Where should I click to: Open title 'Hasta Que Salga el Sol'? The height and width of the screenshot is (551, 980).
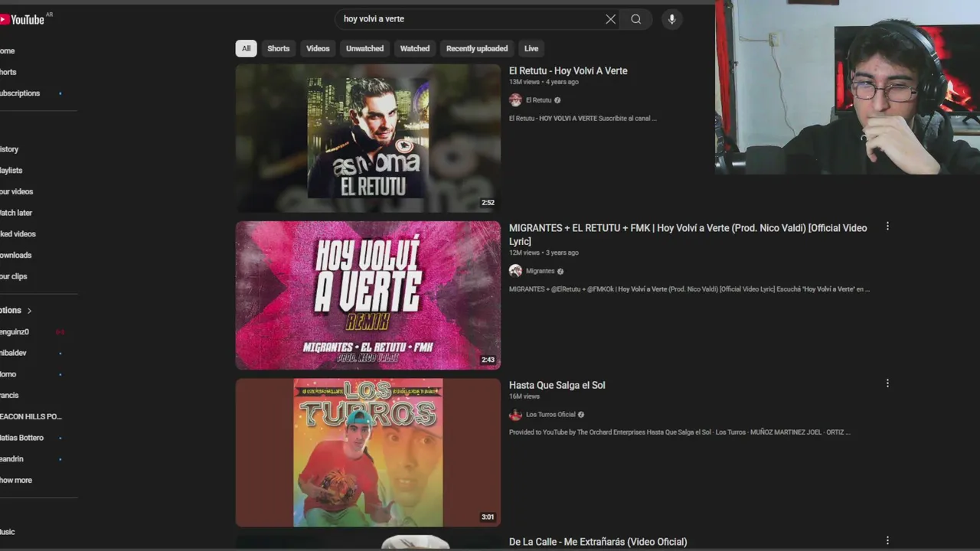click(x=557, y=385)
